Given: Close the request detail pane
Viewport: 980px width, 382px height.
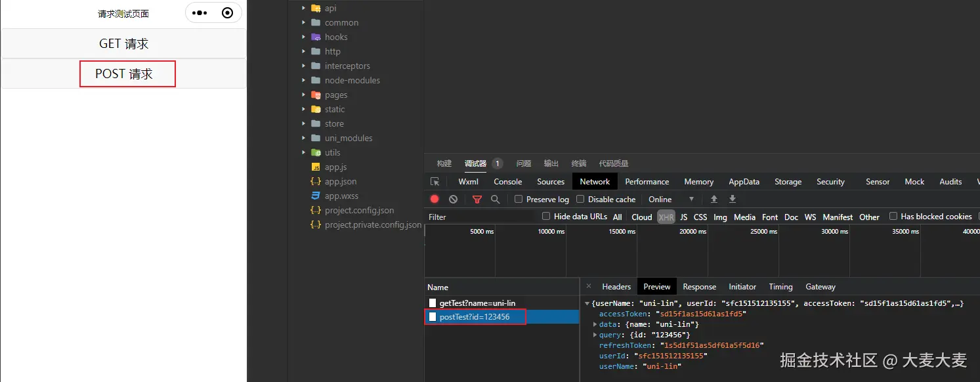Looking at the screenshot, I should (x=588, y=286).
